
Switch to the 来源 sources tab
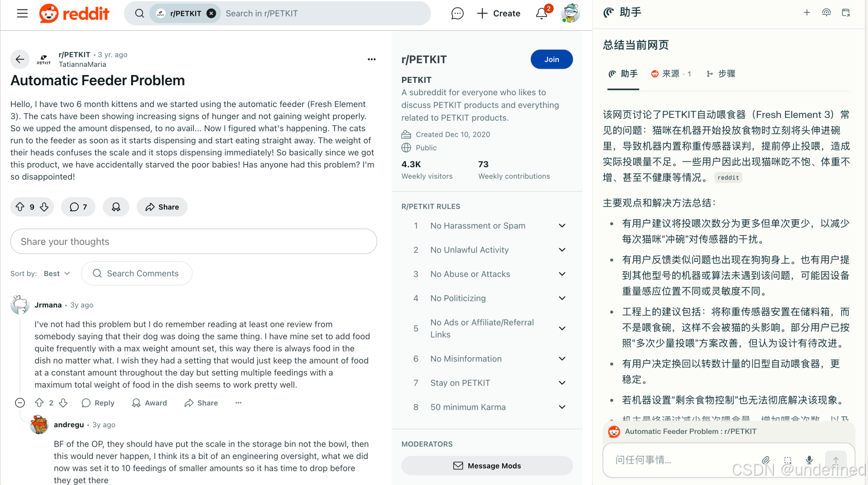click(x=671, y=74)
